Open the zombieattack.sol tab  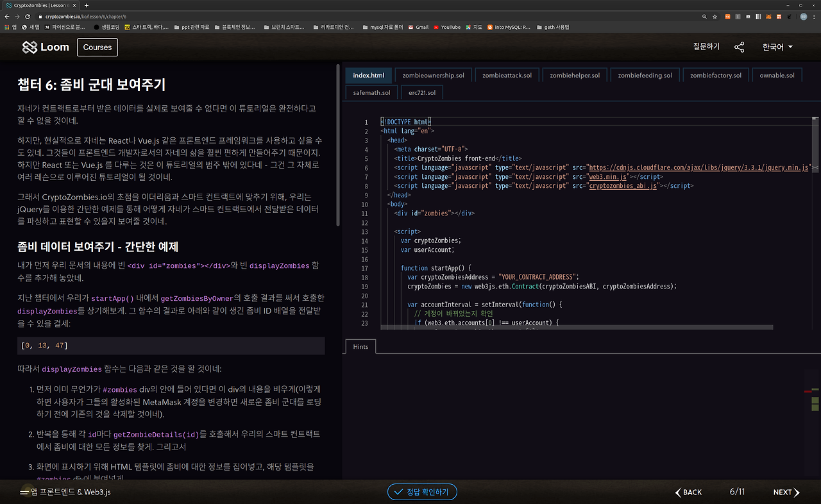tap(507, 75)
